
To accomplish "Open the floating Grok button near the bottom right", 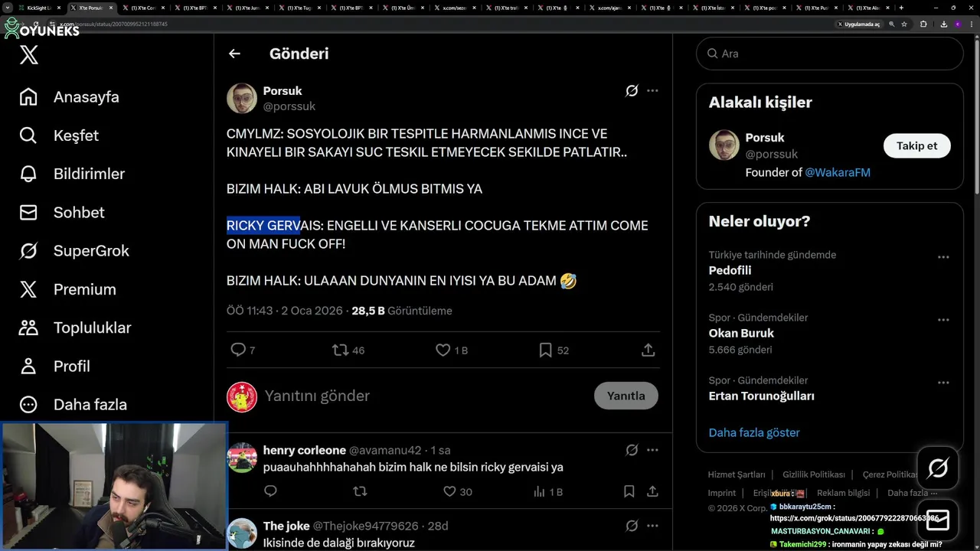I will [938, 468].
